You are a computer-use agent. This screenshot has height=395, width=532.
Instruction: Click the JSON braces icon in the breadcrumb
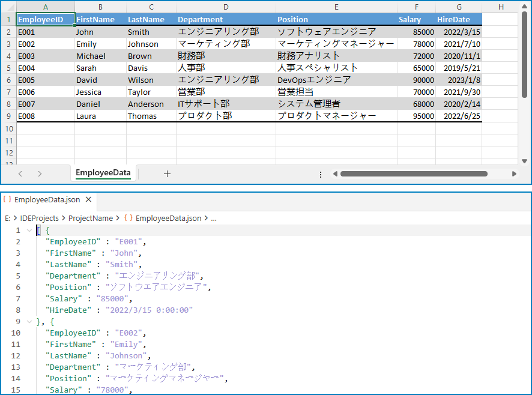(128, 218)
